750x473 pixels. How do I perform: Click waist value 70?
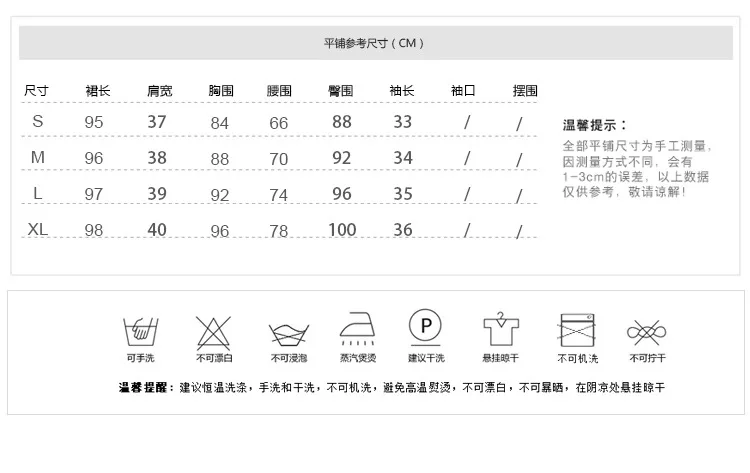click(278, 159)
